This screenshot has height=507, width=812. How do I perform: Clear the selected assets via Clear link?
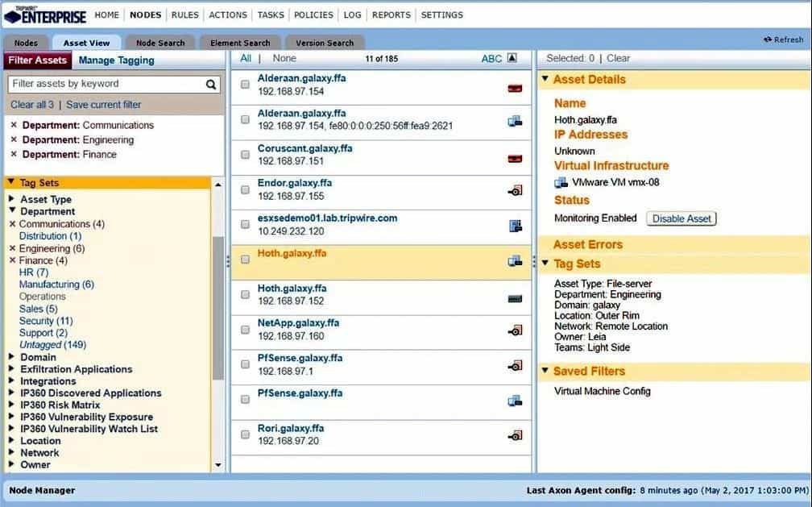pos(619,58)
